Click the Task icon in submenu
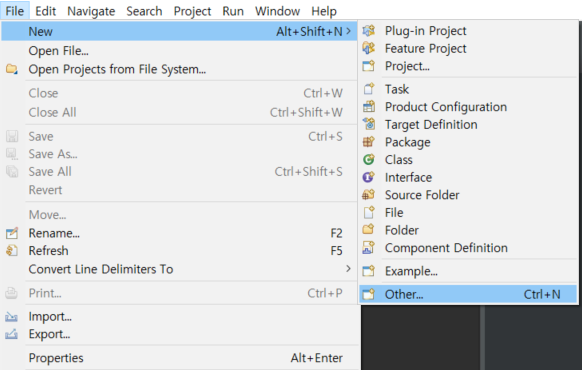Screen dimensions: 582x370 click(369, 89)
